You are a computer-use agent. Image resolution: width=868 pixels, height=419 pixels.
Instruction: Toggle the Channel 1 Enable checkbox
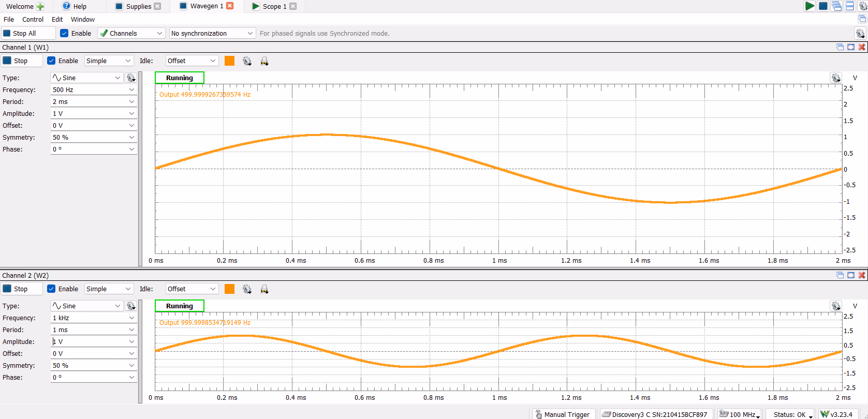[x=51, y=61]
